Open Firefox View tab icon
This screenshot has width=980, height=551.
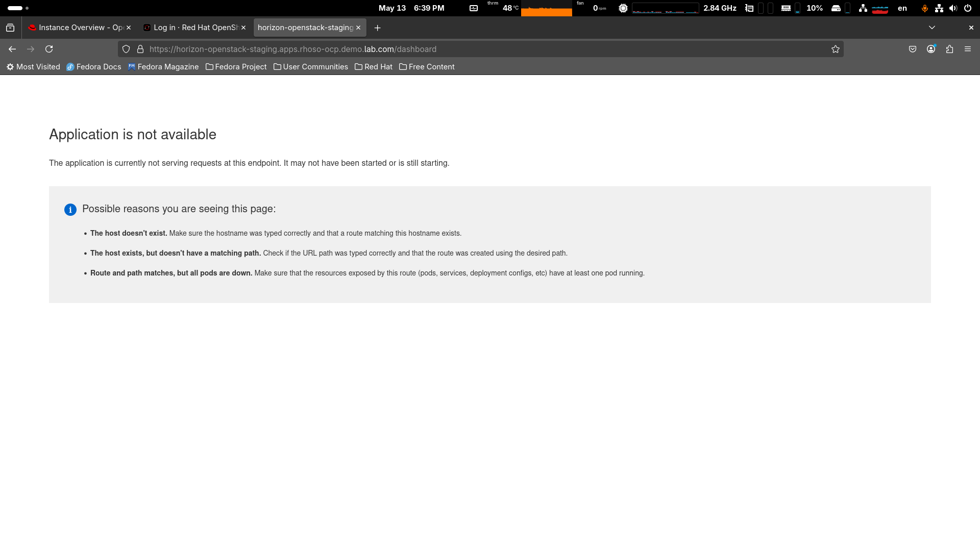coord(10,28)
